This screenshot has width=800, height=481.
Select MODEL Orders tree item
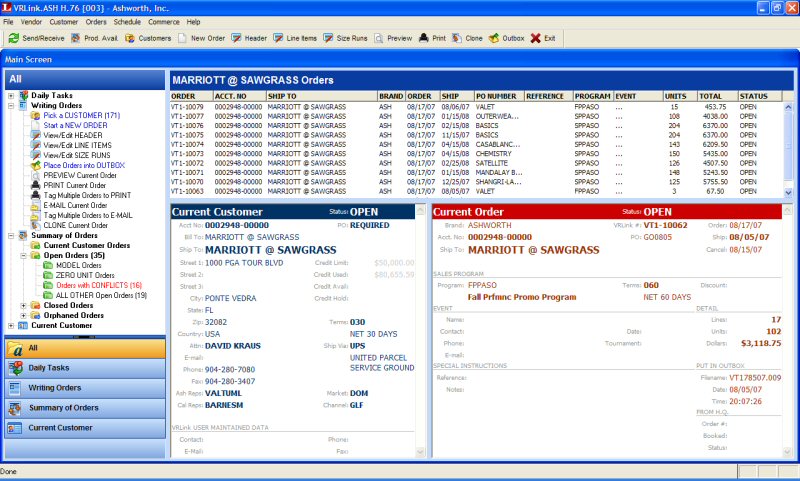click(x=79, y=265)
